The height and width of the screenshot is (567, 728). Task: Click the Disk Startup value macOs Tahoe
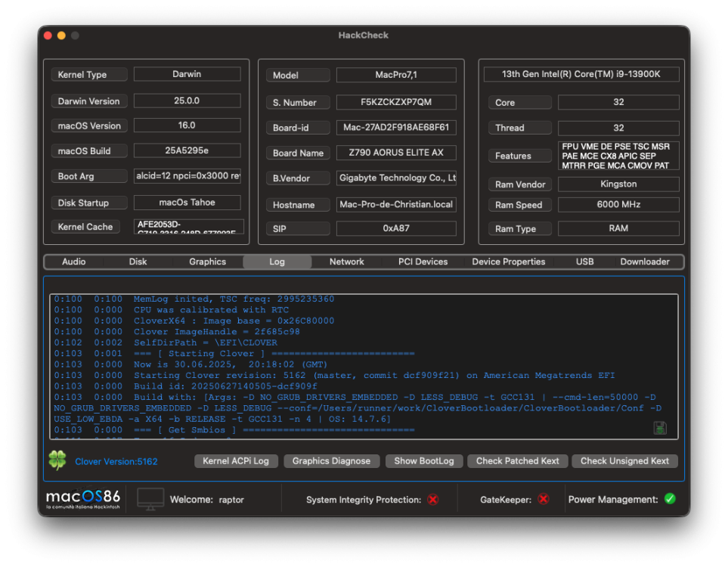187,203
